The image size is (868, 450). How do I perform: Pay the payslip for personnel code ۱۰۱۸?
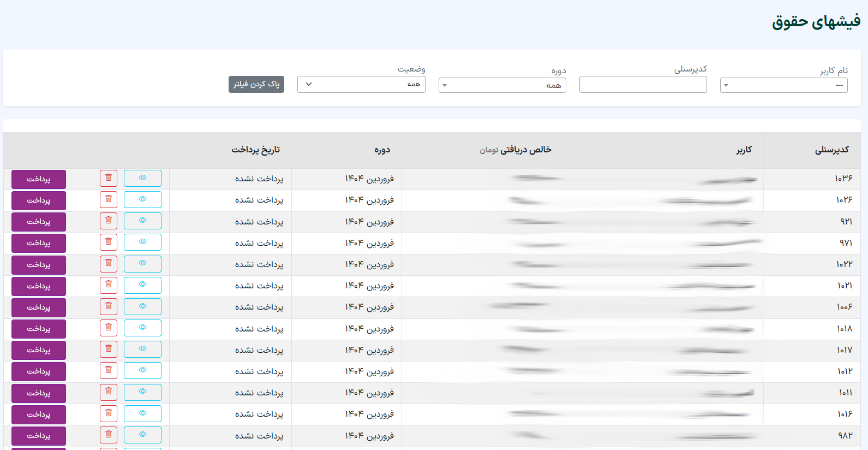coord(39,329)
